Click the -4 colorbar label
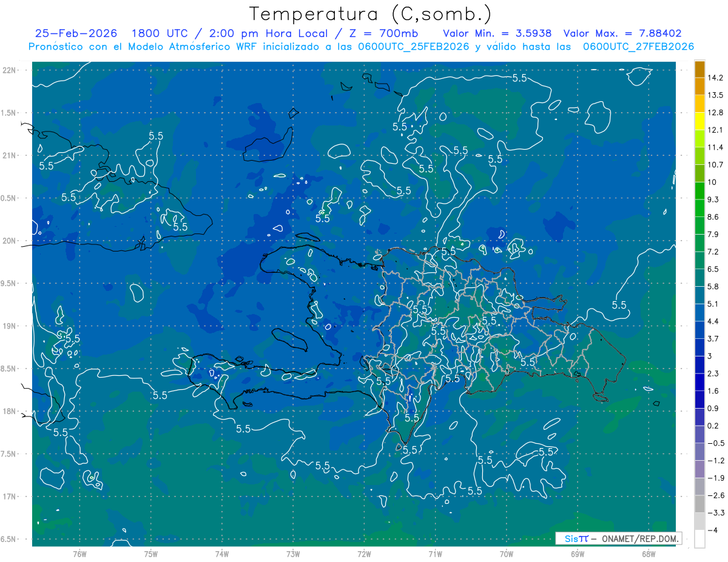Image resolution: width=728 pixels, height=562 pixels. (x=712, y=530)
